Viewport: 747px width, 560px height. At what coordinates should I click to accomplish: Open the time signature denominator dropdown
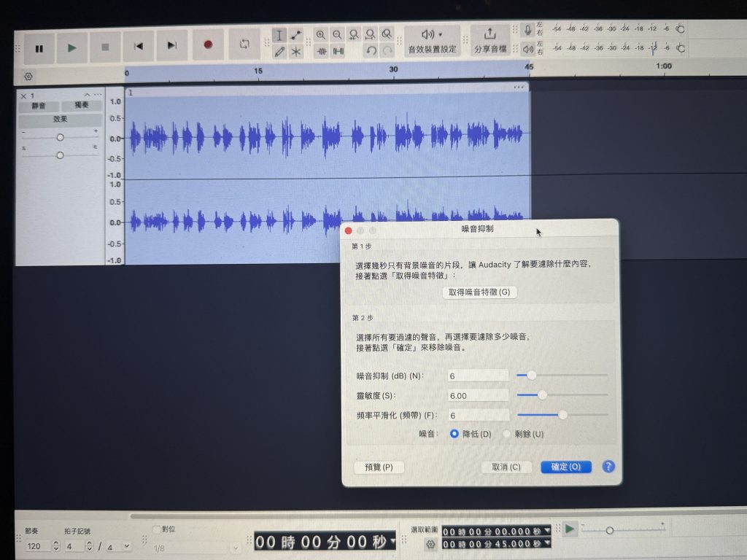coord(127,545)
